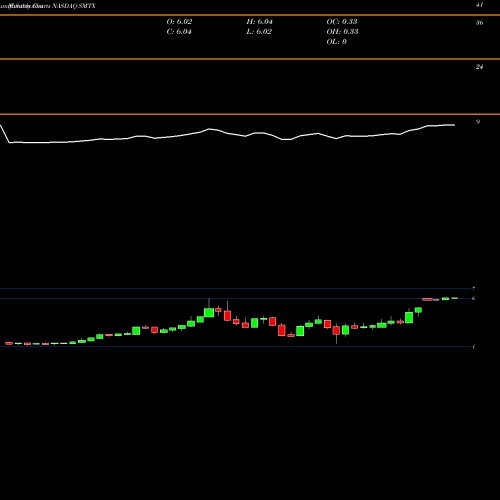
Task: Click the 'NASDAQ SMTX' chart title
Action: pos(74,6)
